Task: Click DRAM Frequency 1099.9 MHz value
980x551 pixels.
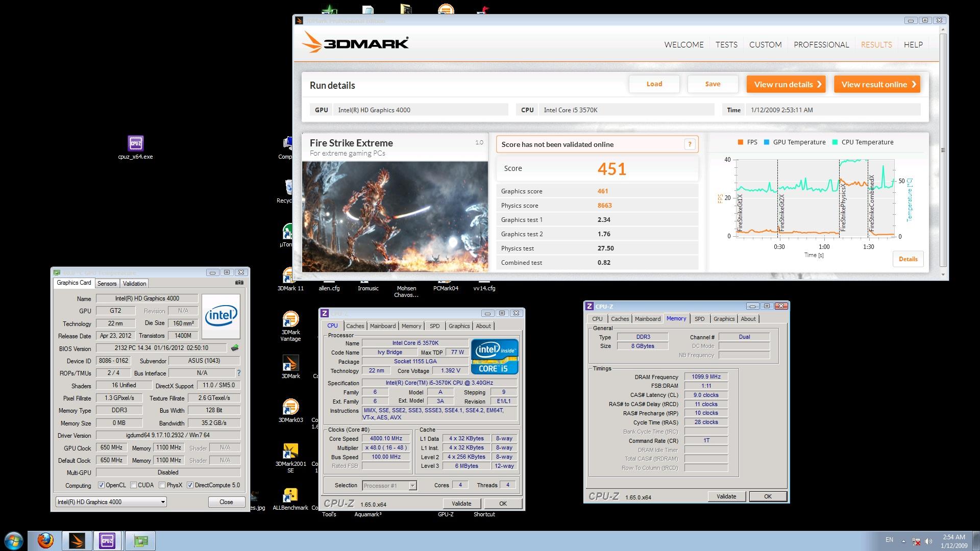Action: tap(706, 377)
